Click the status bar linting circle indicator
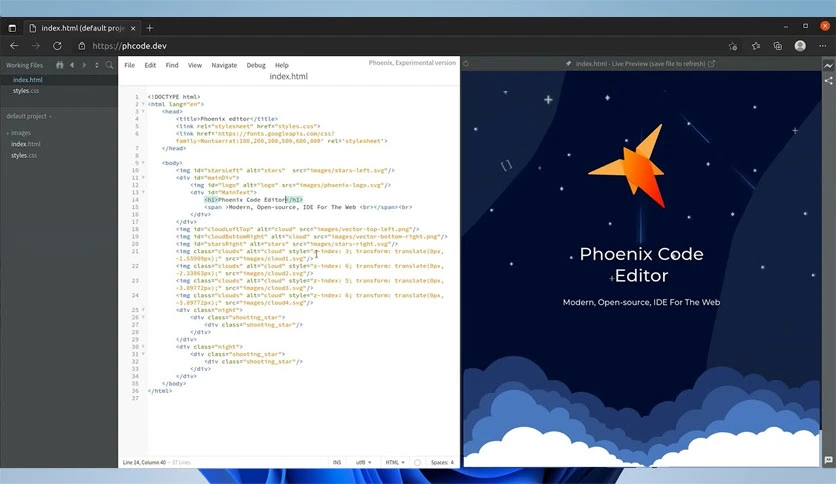 pos(417,462)
